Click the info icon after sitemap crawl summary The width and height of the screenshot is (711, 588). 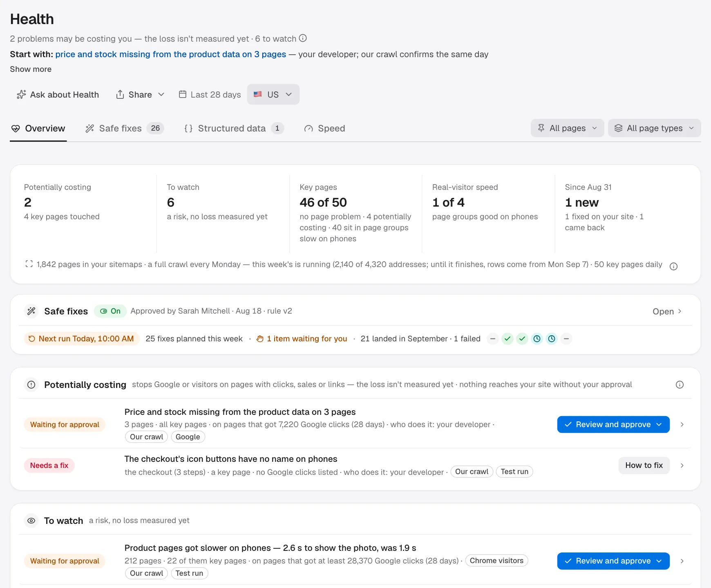click(674, 266)
